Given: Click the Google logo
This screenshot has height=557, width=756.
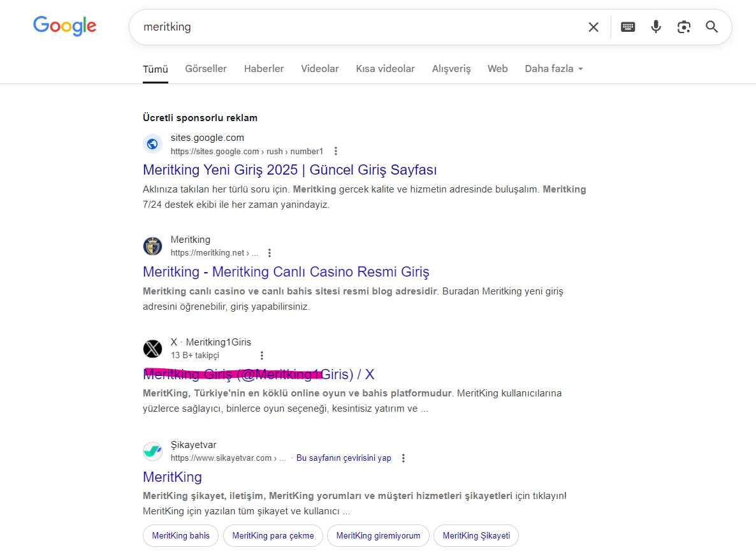Looking at the screenshot, I should [64, 26].
